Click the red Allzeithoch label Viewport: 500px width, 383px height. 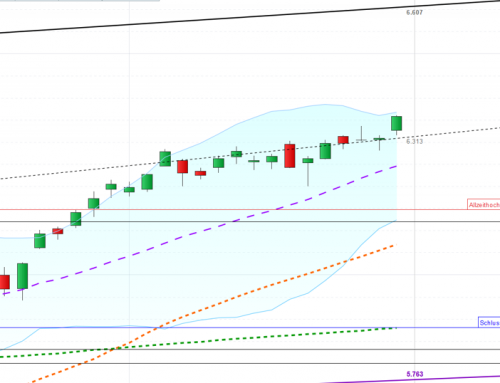tap(484, 205)
